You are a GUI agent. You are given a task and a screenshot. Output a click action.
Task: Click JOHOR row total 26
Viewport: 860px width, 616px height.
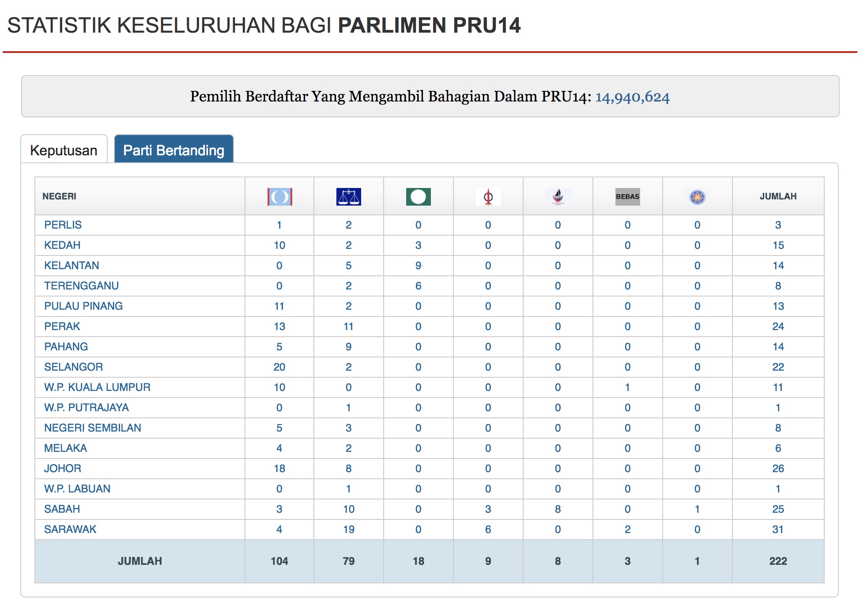(x=778, y=469)
